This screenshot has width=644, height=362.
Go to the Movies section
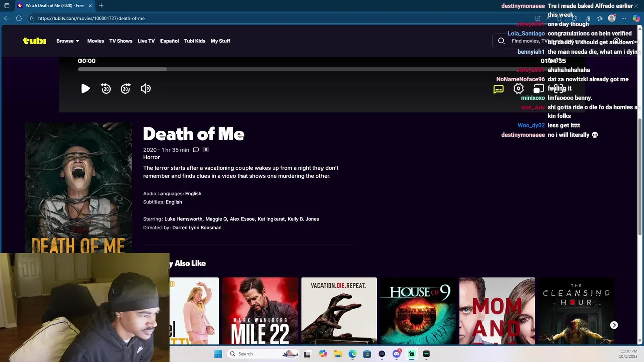95,41
